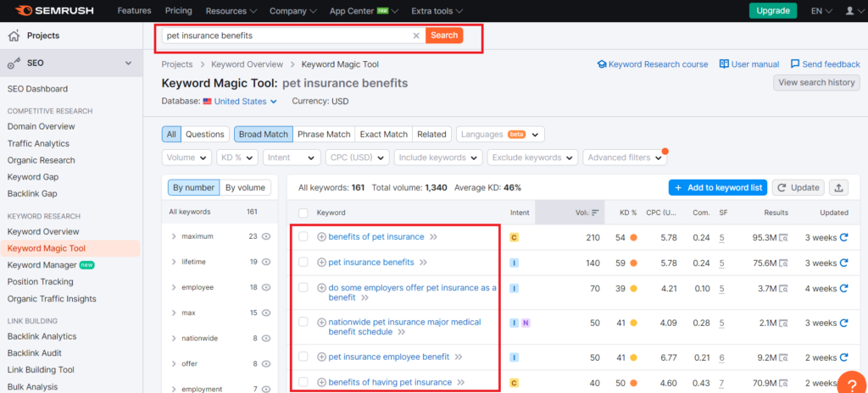Screen dimensions: 868x393
Task: Collapse the SEO sidebar section
Action: click(x=129, y=64)
